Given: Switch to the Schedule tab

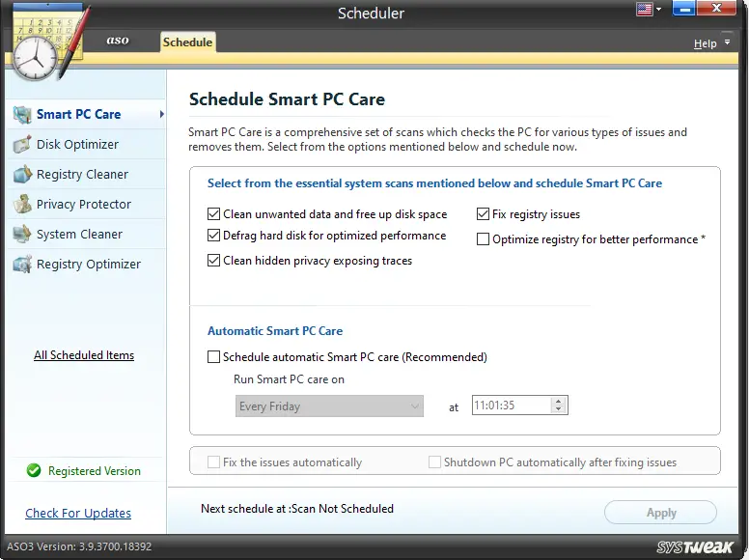Looking at the screenshot, I should pos(187,42).
